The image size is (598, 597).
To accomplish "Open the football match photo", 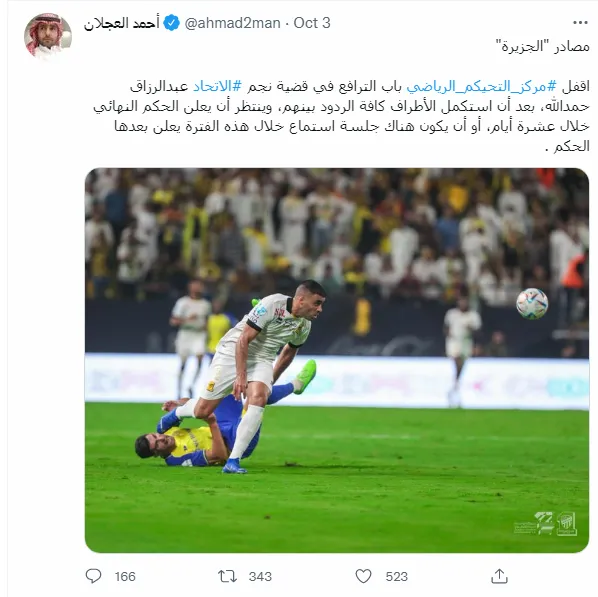I will coord(337,360).
